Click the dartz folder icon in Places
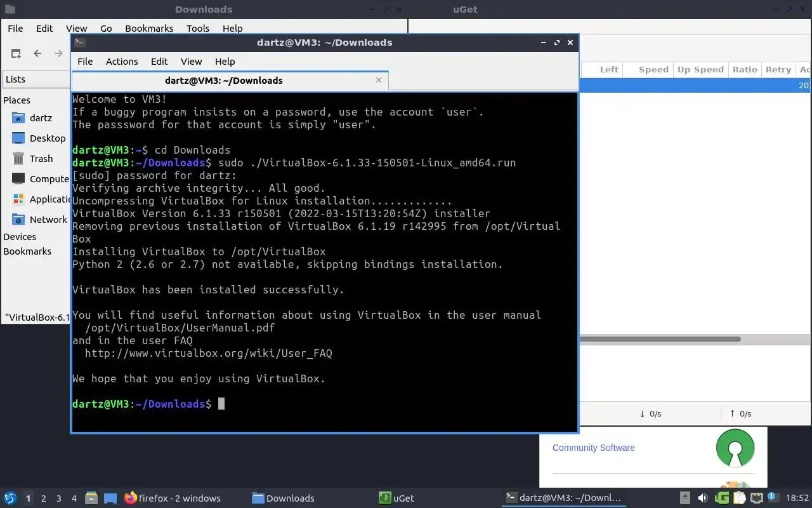The width and height of the screenshot is (812, 508). click(x=18, y=118)
